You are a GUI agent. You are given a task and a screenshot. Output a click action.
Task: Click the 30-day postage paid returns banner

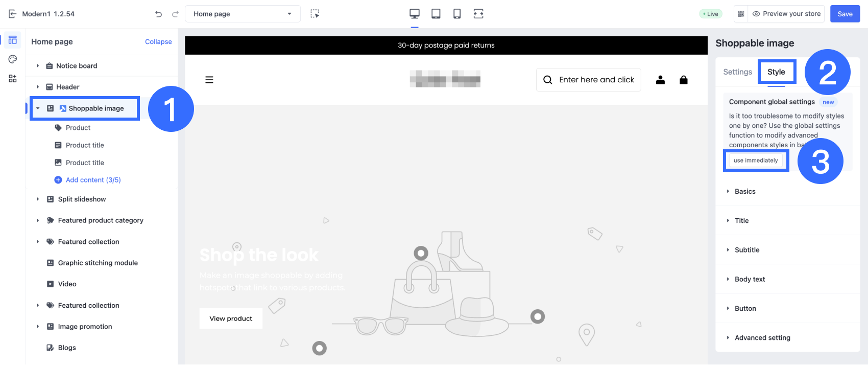click(446, 45)
